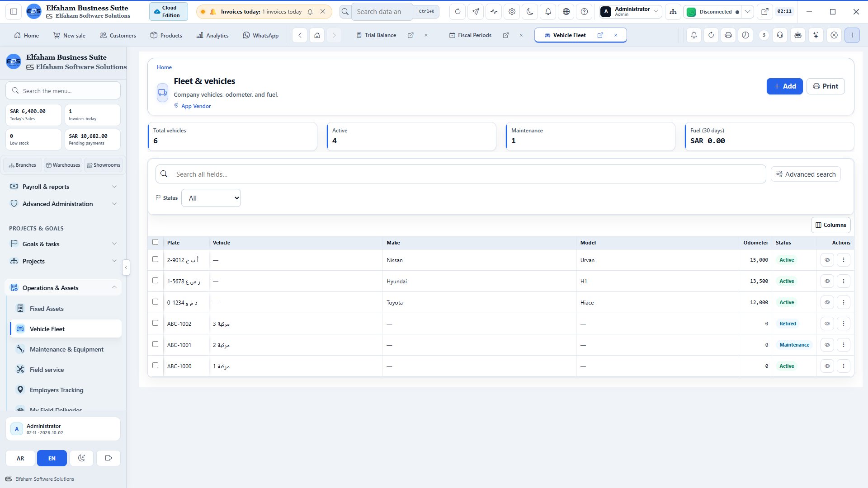Toggle dark mode moon icon in top bar

point(530,12)
